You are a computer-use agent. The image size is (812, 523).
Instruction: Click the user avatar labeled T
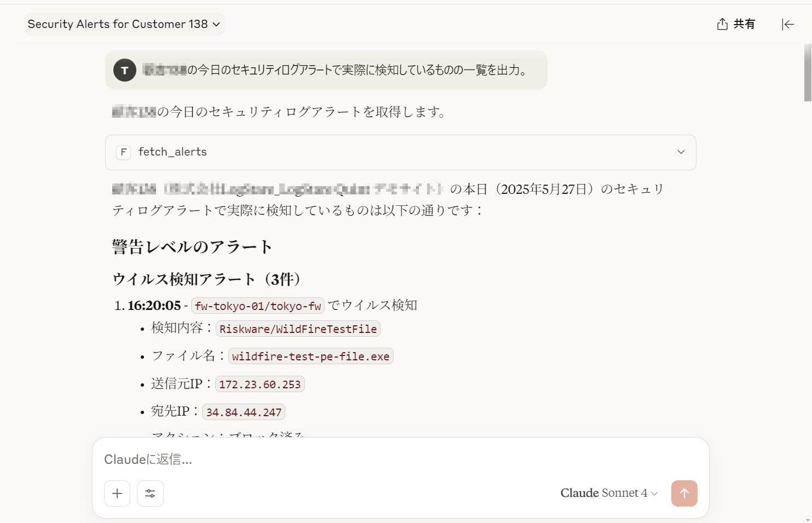click(125, 70)
